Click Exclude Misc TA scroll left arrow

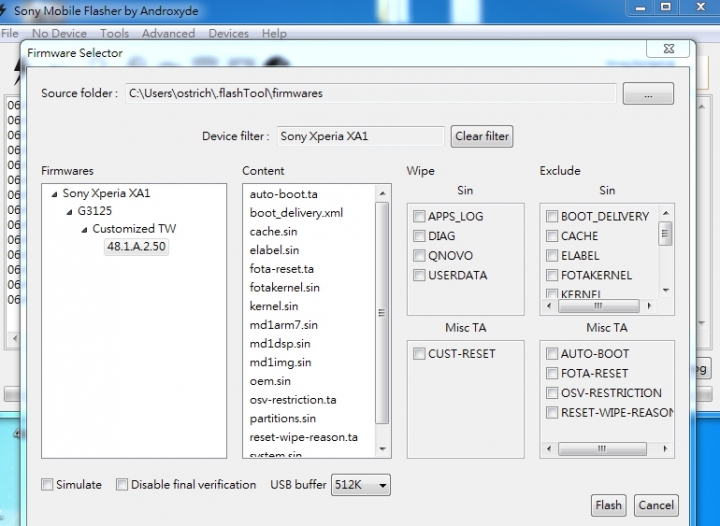[549, 449]
